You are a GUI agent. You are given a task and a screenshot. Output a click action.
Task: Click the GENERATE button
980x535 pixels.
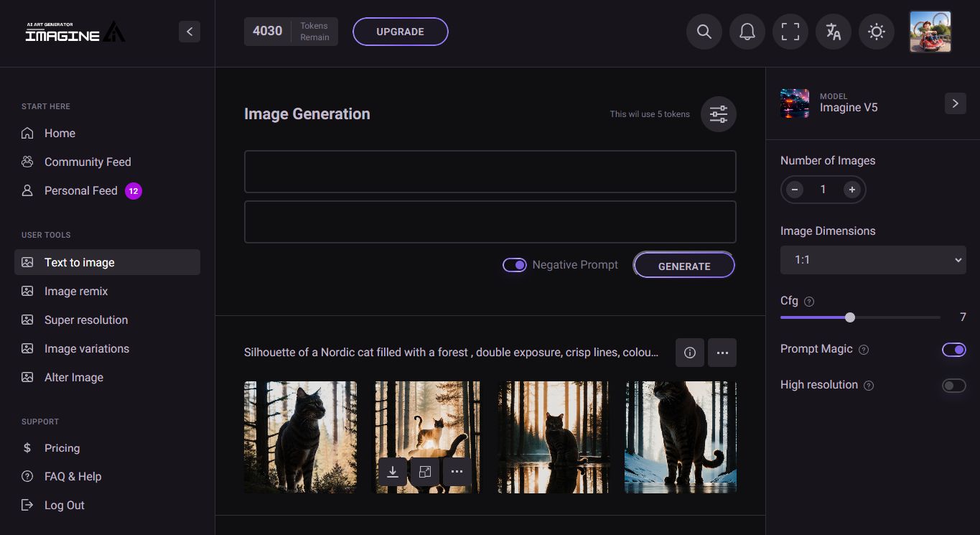684,265
